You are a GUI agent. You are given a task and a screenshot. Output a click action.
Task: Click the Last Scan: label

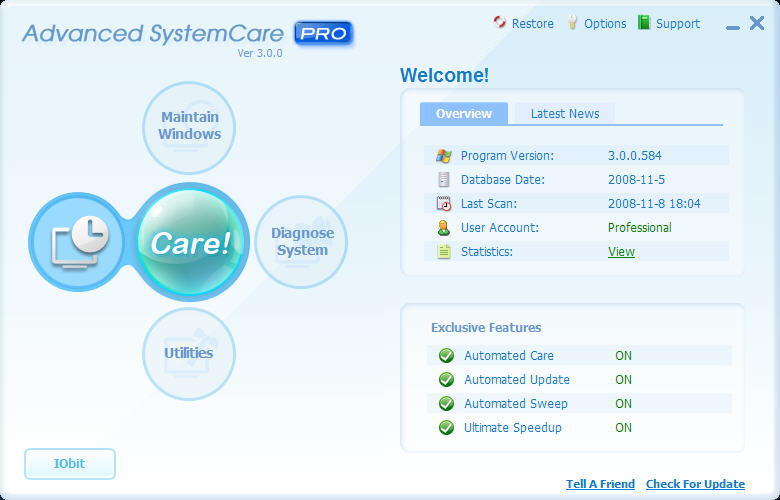488,203
